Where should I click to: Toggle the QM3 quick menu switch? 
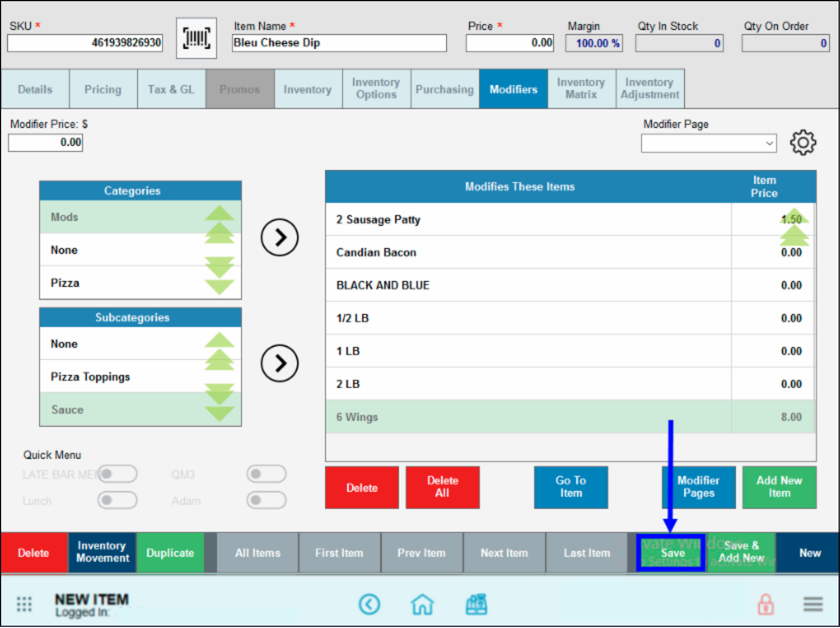[x=266, y=474]
